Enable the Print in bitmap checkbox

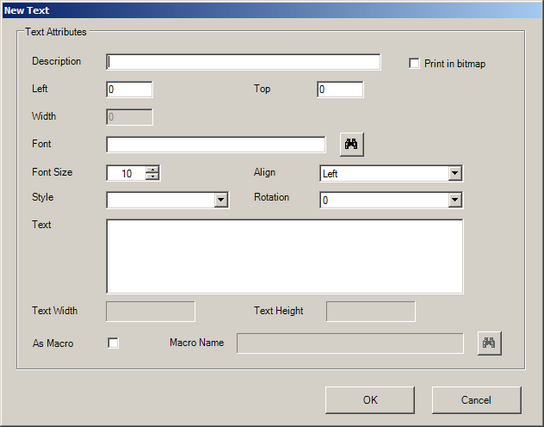(x=414, y=63)
